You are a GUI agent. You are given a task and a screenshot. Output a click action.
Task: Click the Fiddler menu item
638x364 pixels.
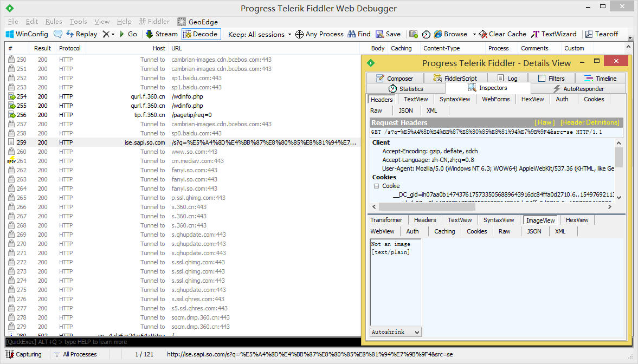pos(154,22)
